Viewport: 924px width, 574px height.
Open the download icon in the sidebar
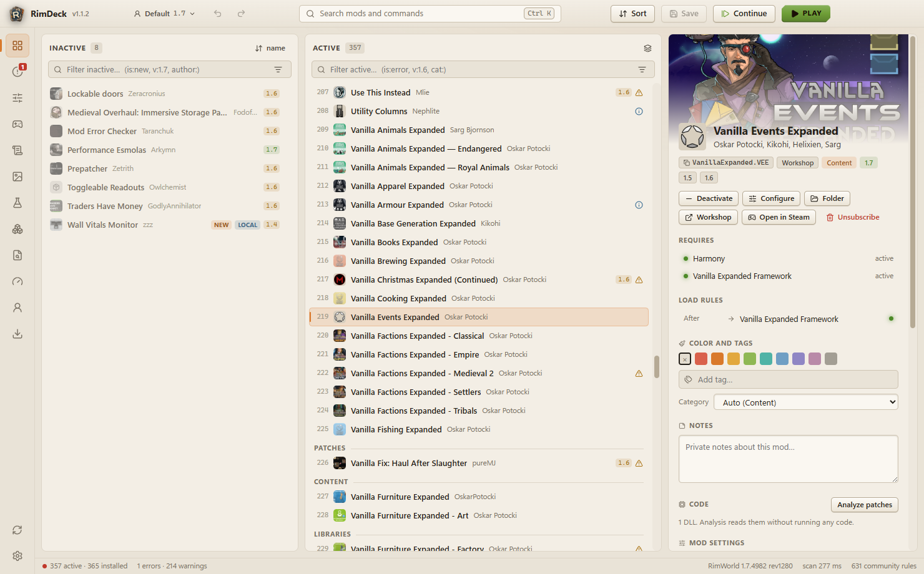pos(17,334)
